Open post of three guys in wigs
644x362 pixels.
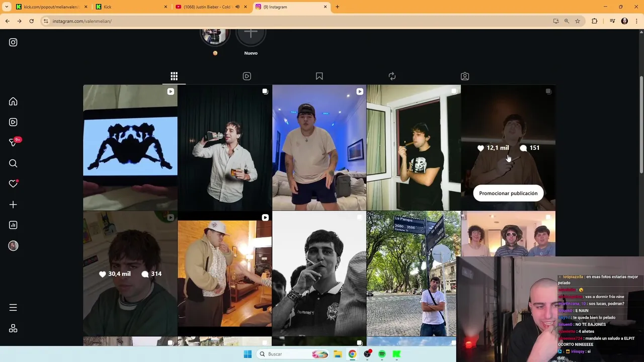coord(508,234)
